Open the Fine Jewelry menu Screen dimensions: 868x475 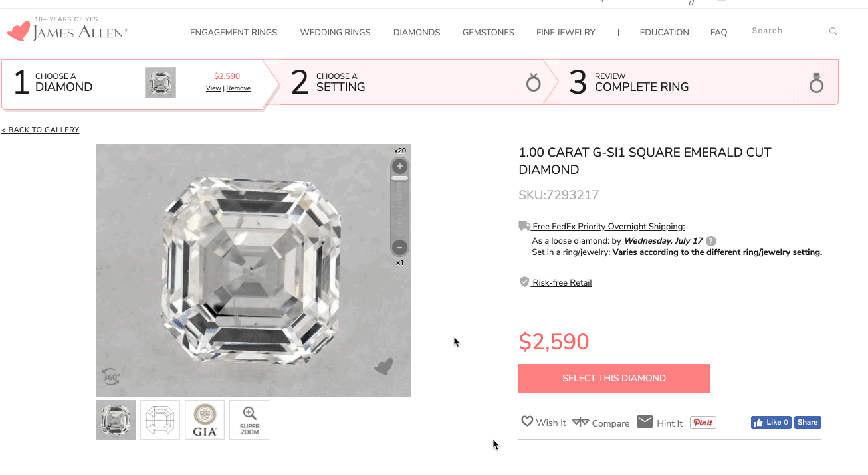[566, 32]
